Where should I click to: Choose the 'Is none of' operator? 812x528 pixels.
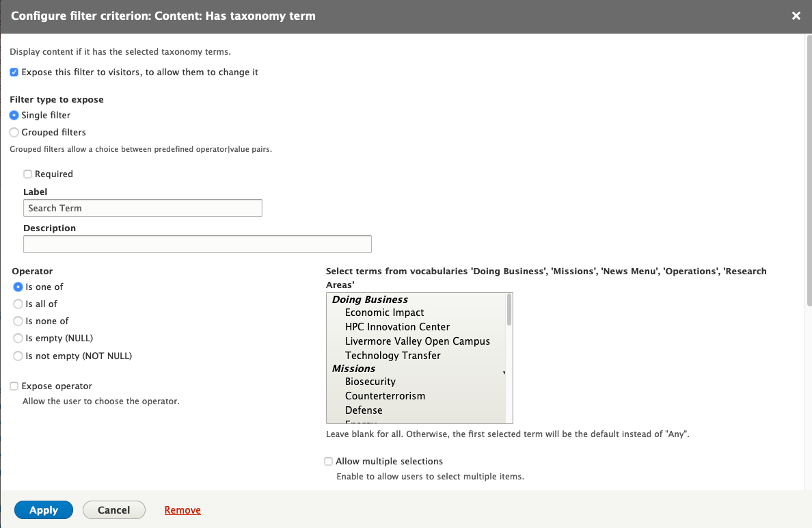click(x=17, y=321)
